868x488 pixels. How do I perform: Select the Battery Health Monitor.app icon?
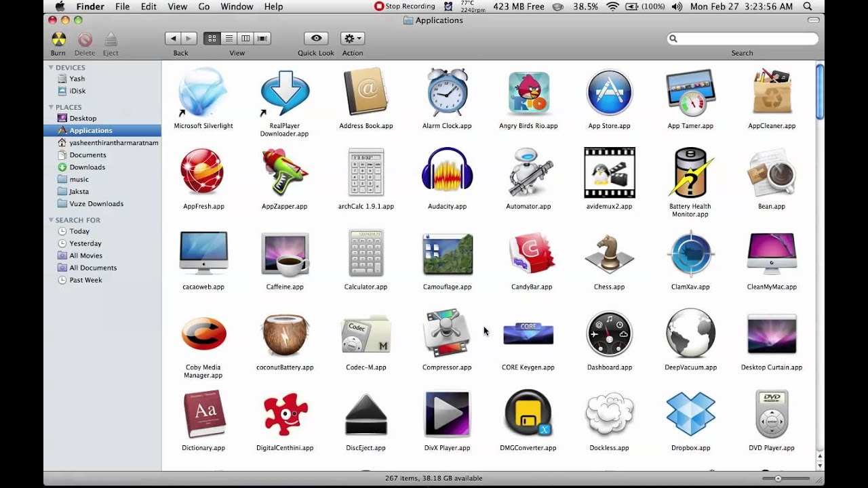(690, 172)
